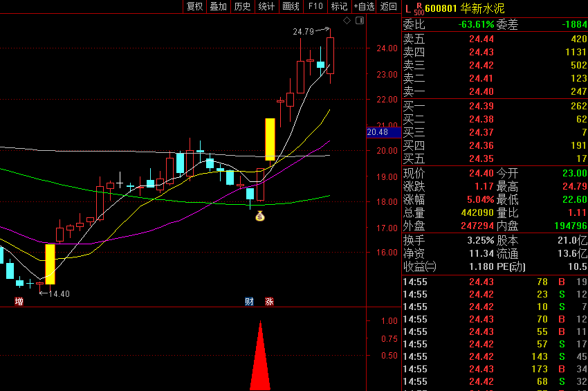Click the 换手 value 3.25%

click(480, 240)
